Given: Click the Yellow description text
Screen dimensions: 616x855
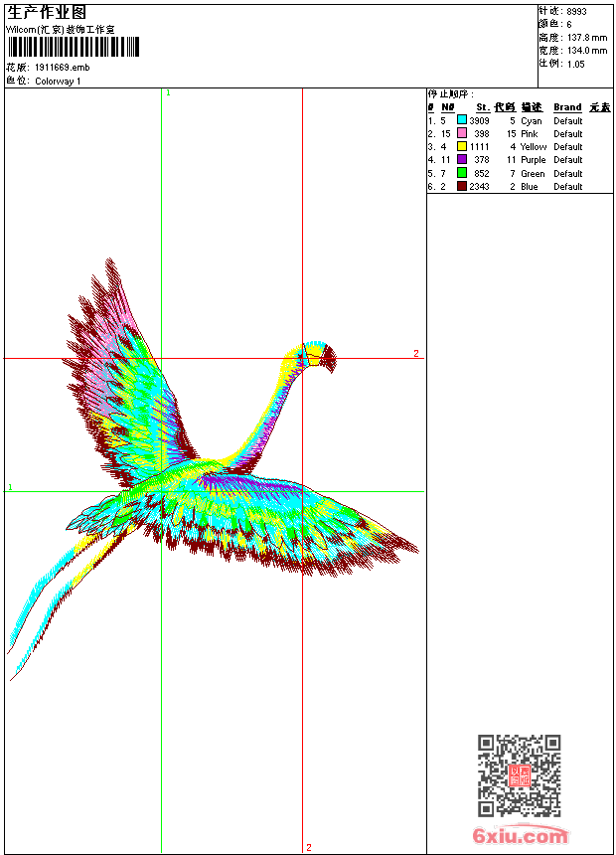Looking at the screenshot, I should click(x=534, y=147).
